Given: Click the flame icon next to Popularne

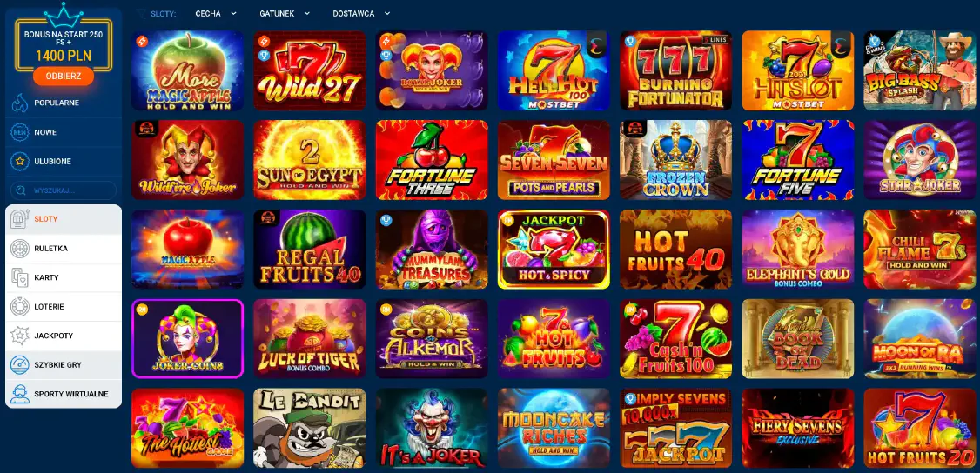Looking at the screenshot, I should pos(20,103).
